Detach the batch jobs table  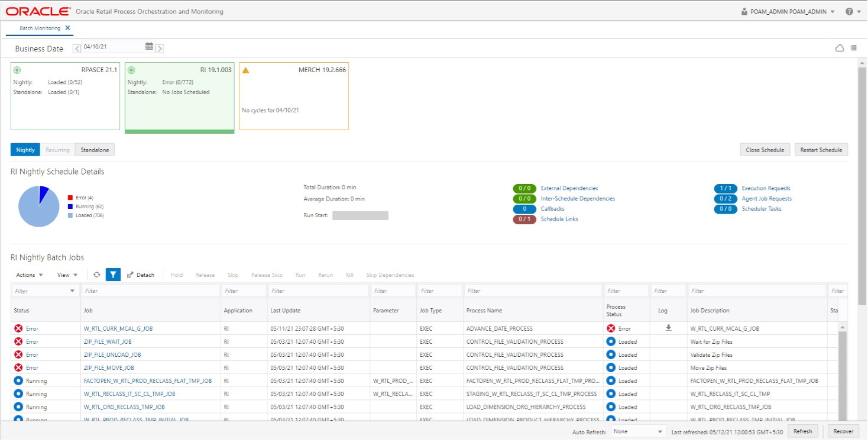(x=140, y=275)
